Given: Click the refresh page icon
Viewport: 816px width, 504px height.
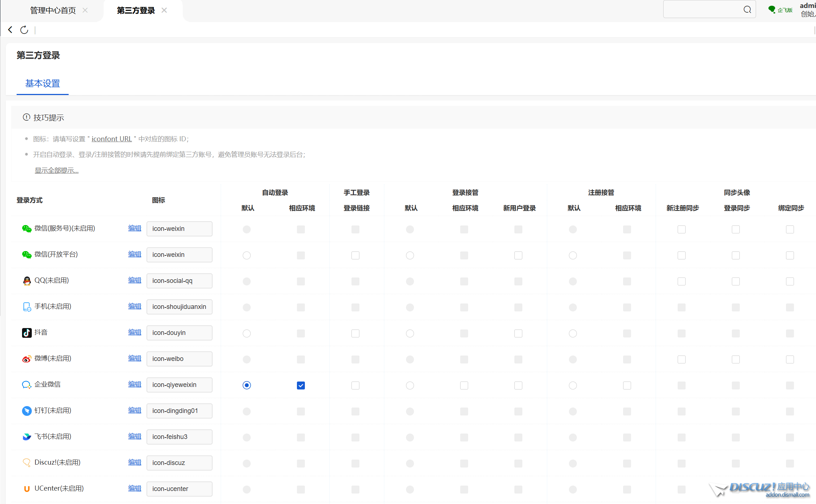Looking at the screenshot, I should [x=24, y=30].
